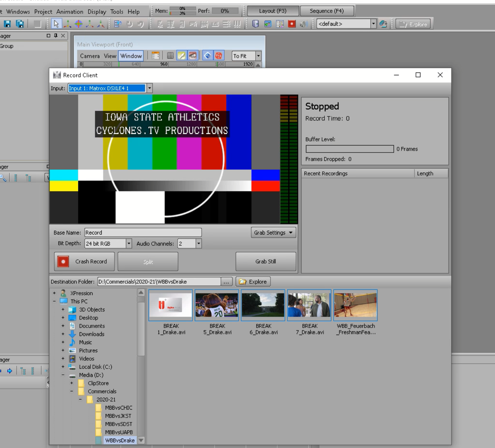Click the Grab Still button
495x448 pixels.
(265, 261)
